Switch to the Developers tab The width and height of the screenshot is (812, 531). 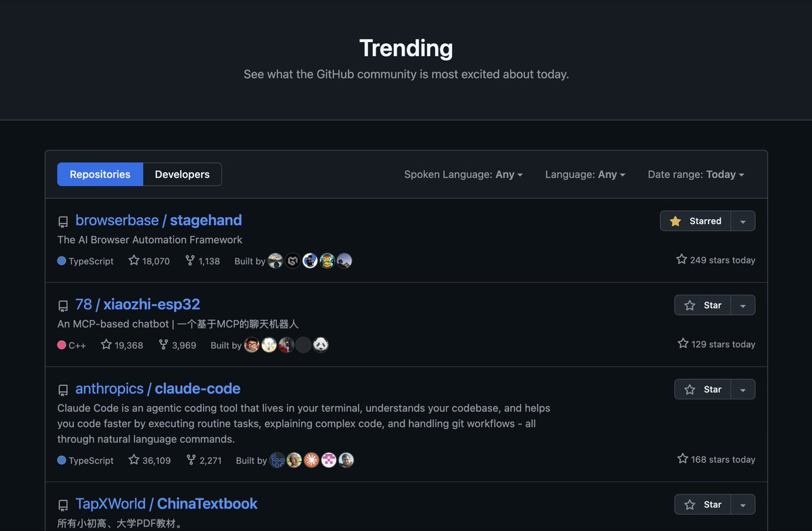182,175
